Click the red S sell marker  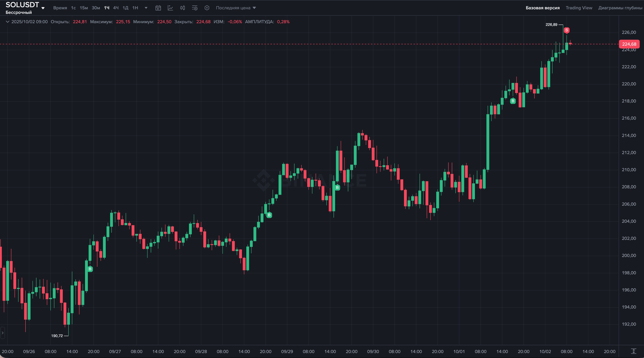[x=567, y=30]
